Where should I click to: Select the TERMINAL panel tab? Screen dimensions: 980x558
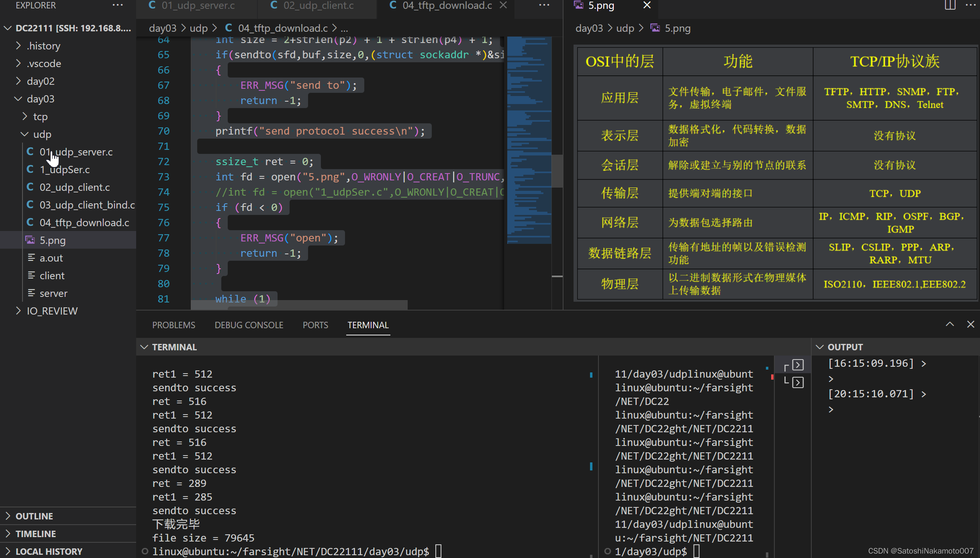(368, 325)
